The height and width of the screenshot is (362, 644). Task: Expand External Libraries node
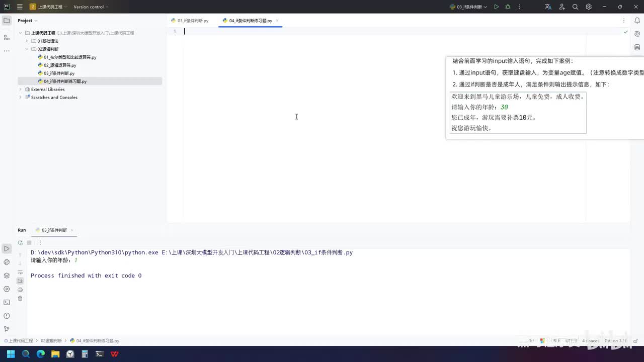pos(21,89)
